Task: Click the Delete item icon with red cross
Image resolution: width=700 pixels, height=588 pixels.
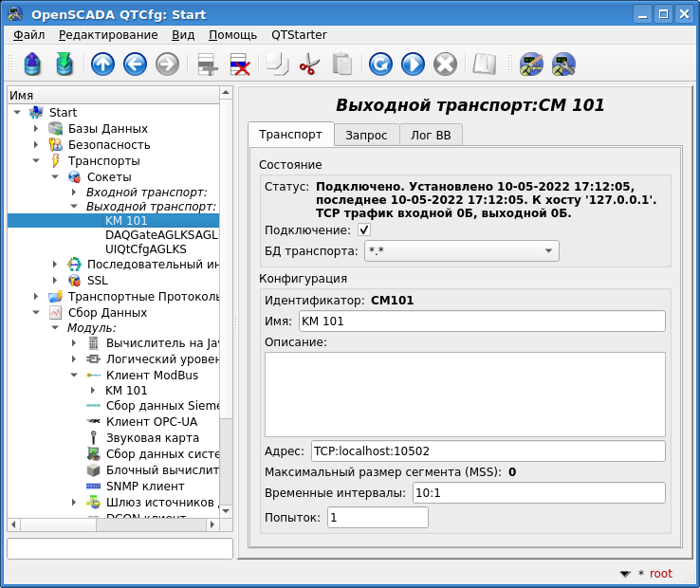Action: [240, 64]
